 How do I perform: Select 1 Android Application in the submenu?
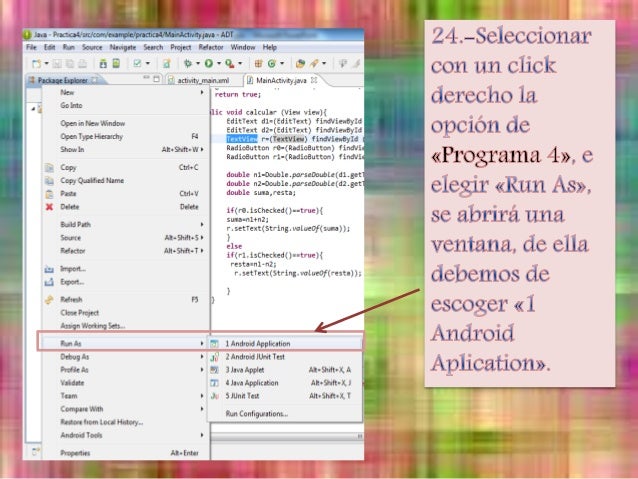click(285, 344)
